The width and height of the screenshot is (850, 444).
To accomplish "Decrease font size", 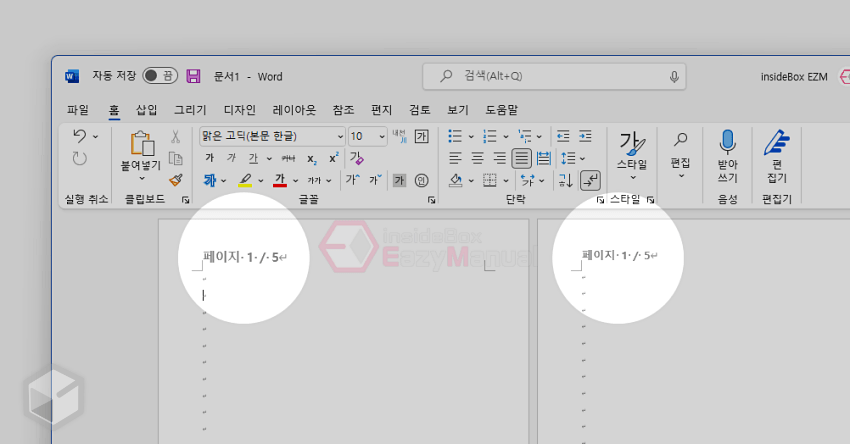I will pyautogui.click(x=376, y=179).
